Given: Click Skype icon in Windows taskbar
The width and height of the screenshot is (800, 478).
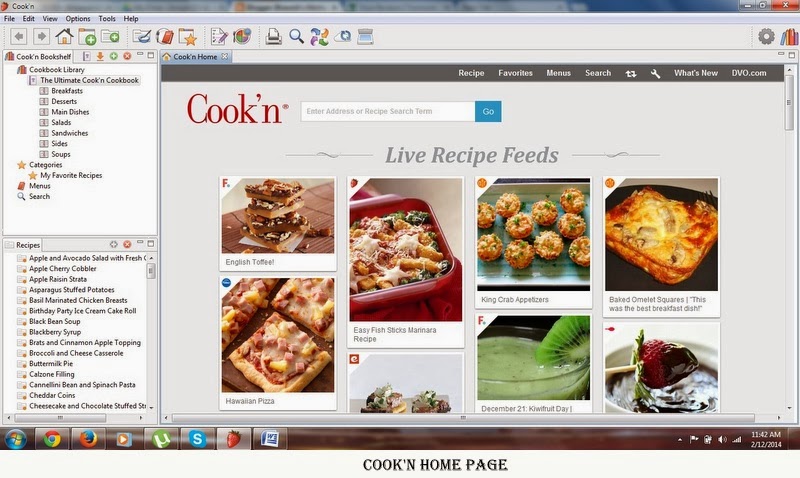Looking at the screenshot, I should click(x=197, y=439).
